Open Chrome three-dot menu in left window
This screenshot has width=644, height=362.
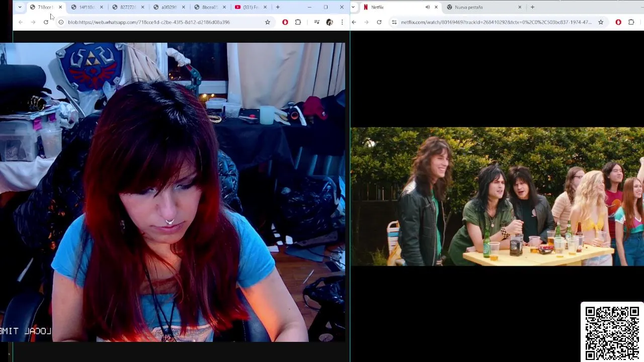[342, 22]
